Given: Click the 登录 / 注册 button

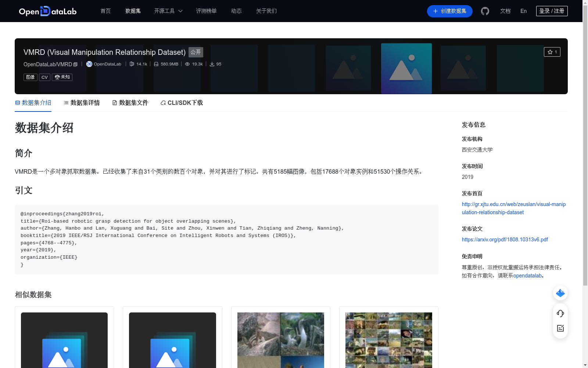Looking at the screenshot, I should click(552, 11).
